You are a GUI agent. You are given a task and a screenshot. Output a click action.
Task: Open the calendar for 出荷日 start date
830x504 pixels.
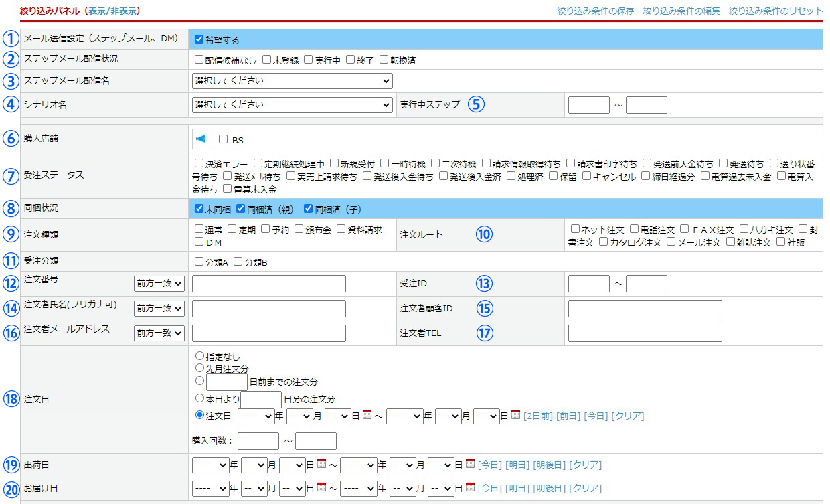tap(321, 465)
